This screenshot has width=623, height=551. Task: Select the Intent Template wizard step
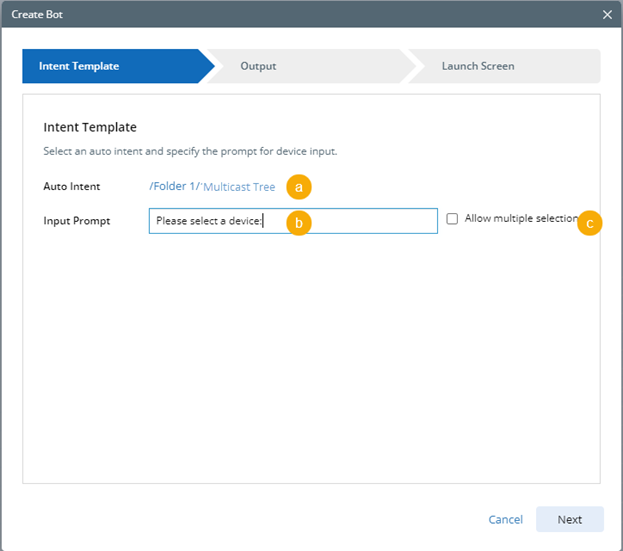pos(80,66)
